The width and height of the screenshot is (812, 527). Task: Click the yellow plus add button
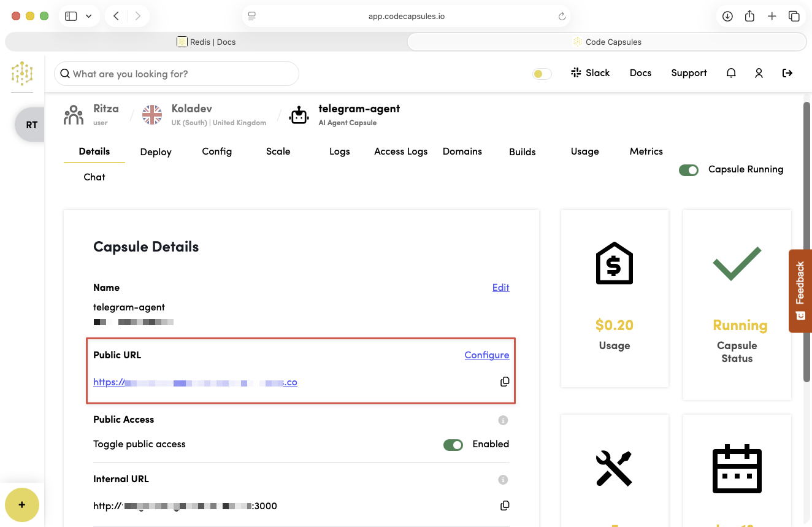tap(22, 505)
